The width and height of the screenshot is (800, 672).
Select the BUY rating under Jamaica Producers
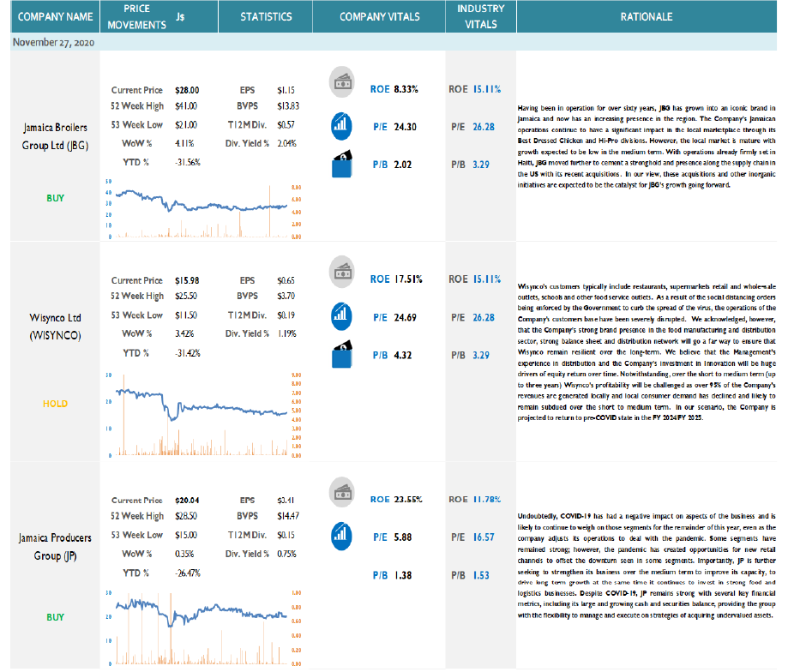click(x=55, y=617)
